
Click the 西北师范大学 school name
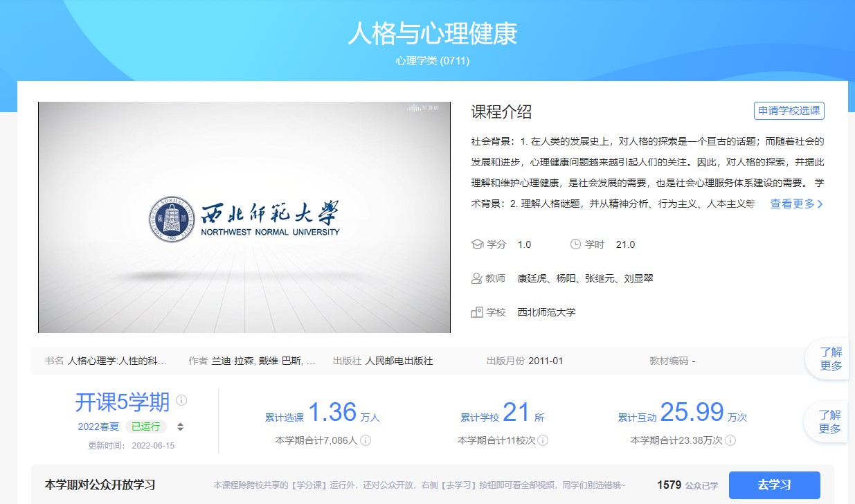[x=546, y=312]
